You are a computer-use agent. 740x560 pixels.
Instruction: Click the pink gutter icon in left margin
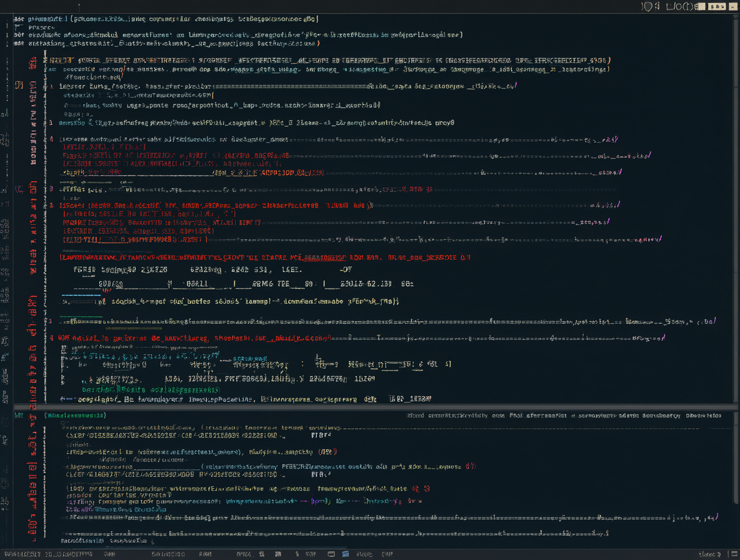point(19,189)
